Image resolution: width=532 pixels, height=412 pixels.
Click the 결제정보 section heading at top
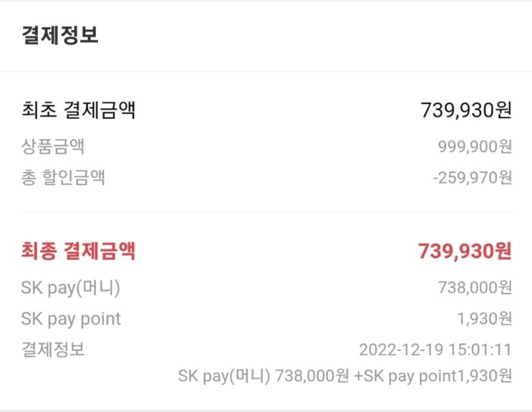pos(59,36)
